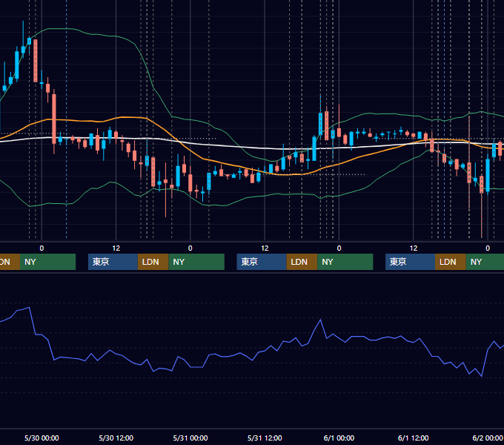Click the '0' hour label above 5/31 00:00
504x445 pixels.
point(190,248)
